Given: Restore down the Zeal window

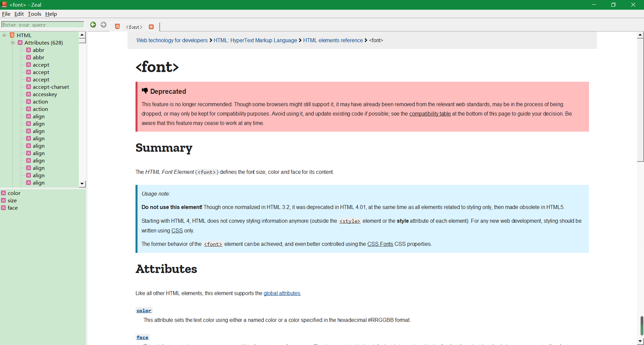Looking at the screenshot, I should 613,5.
